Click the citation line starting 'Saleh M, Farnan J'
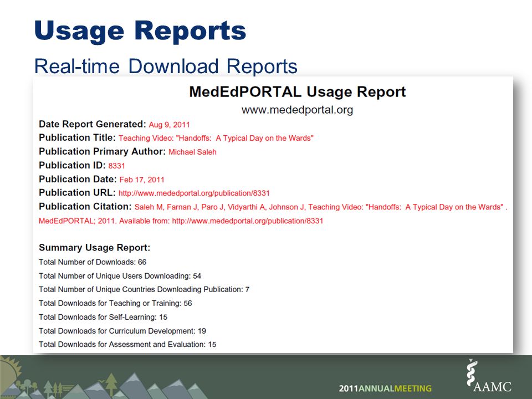 321,207
